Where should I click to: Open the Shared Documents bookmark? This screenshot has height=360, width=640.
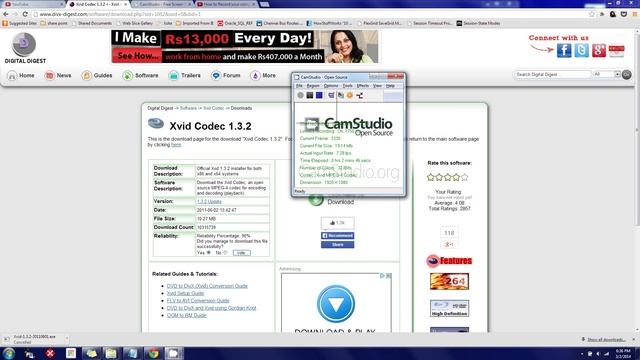click(x=91, y=23)
